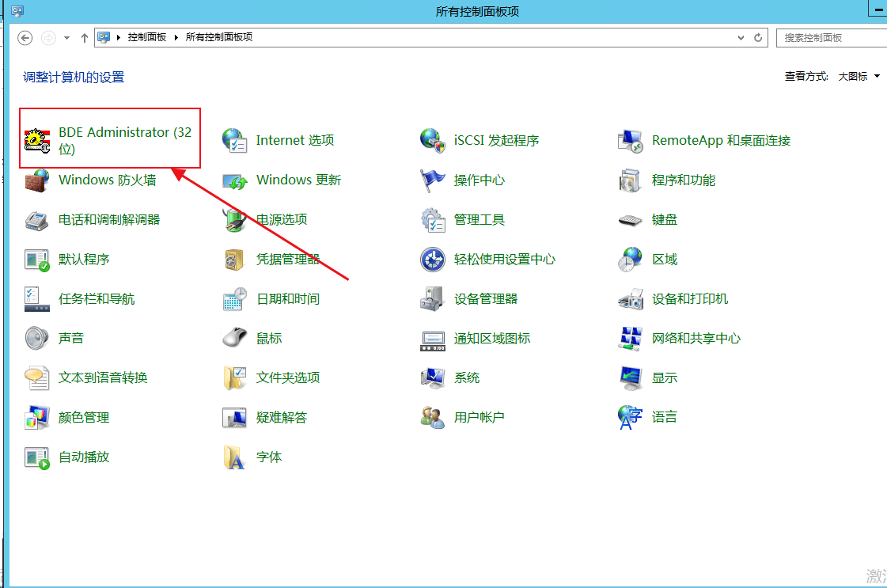
Task: Open RemoteApp 和桌面连接 icon
Action: [630, 140]
